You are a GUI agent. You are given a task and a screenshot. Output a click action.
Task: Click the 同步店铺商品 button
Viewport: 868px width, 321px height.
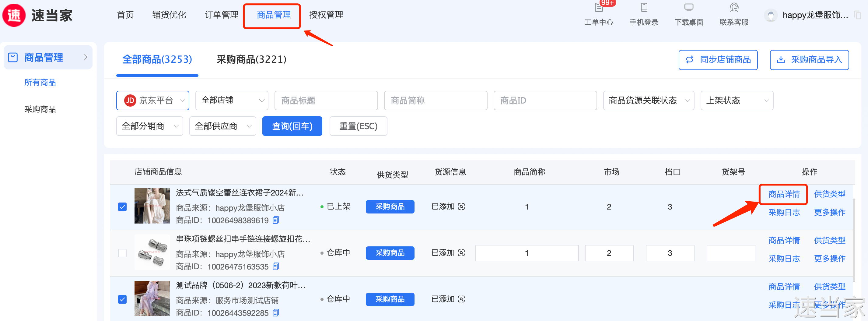pyautogui.click(x=718, y=60)
